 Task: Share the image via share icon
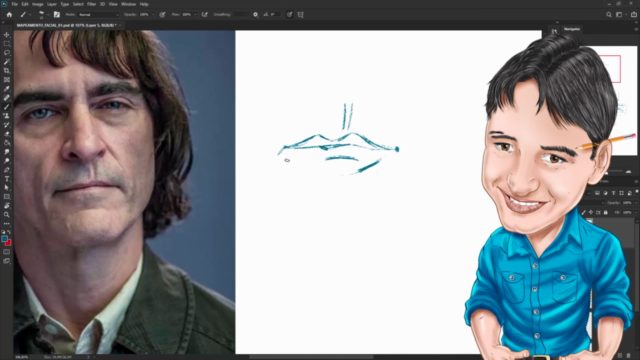[634, 15]
